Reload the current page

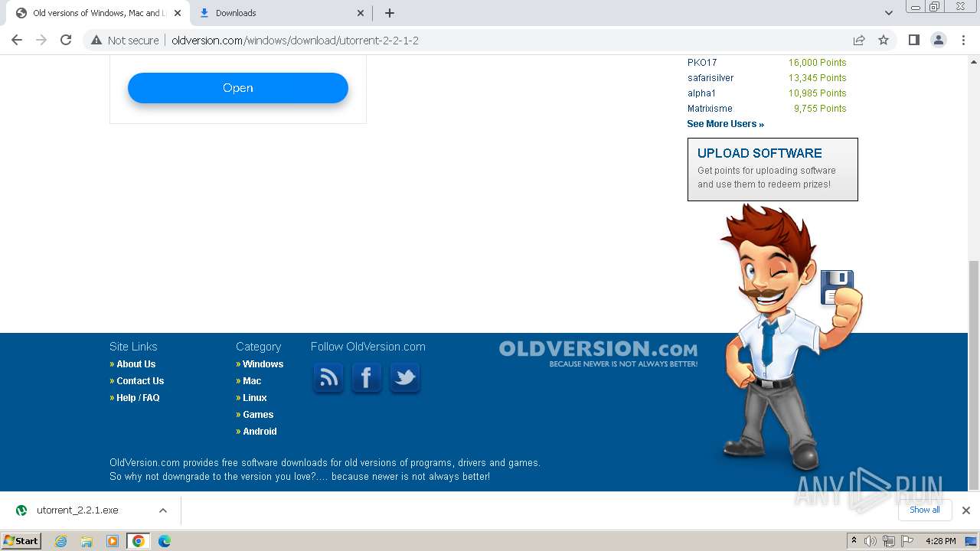click(66, 40)
